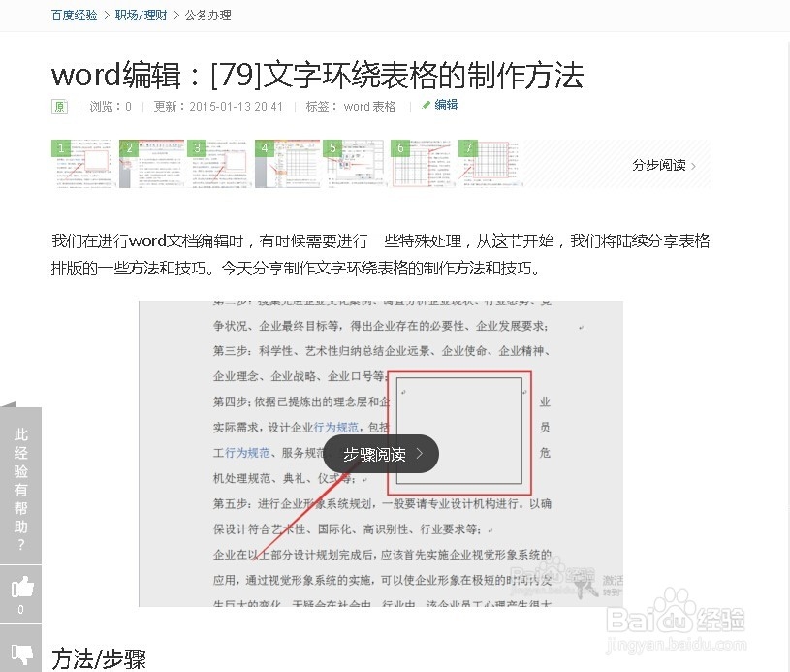Click the 原 original content badge
The width and height of the screenshot is (790, 672).
(59, 105)
